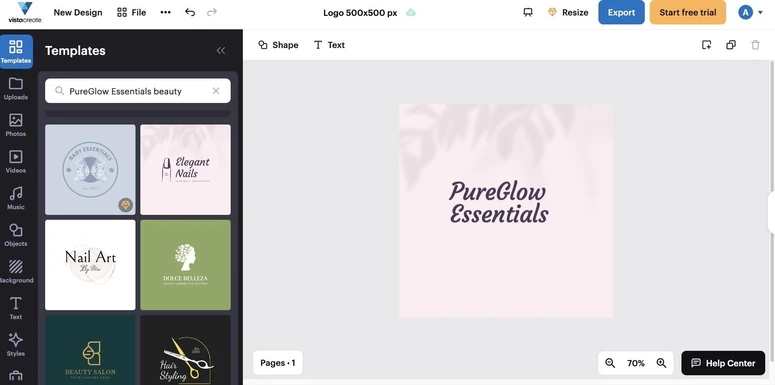Screen dimensions: 775x385
Task: Add a new page
Action: (x=707, y=45)
